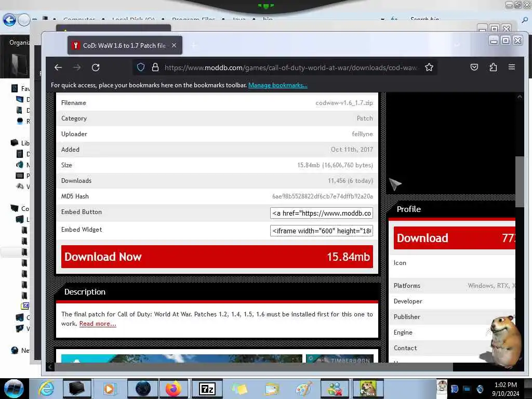Click the MD5 hash value
Viewport: 532px width, 399px height.
coord(322,196)
